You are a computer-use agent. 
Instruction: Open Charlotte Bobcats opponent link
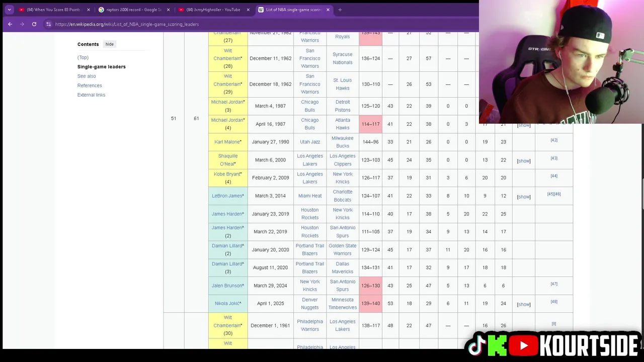click(343, 196)
